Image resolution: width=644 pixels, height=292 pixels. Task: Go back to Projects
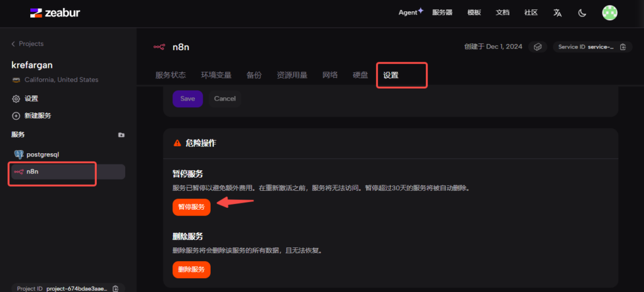28,43
